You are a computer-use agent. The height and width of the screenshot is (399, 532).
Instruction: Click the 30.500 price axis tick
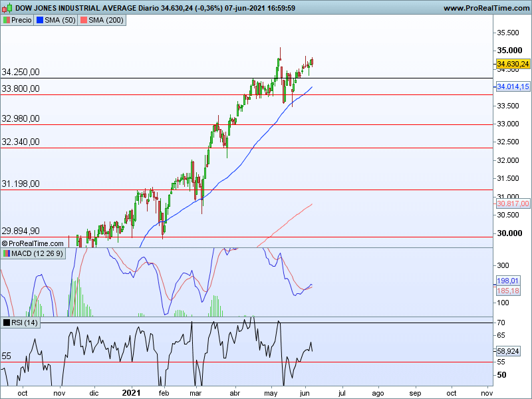(508, 215)
